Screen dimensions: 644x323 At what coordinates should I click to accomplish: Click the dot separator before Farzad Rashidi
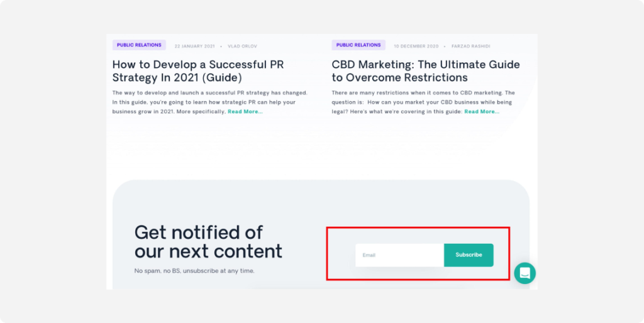tap(445, 47)
